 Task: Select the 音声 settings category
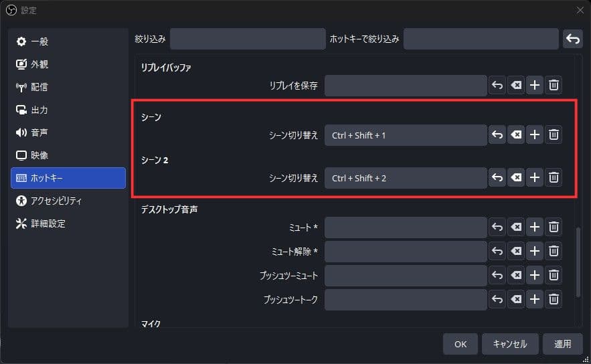[x=68, y=132]
